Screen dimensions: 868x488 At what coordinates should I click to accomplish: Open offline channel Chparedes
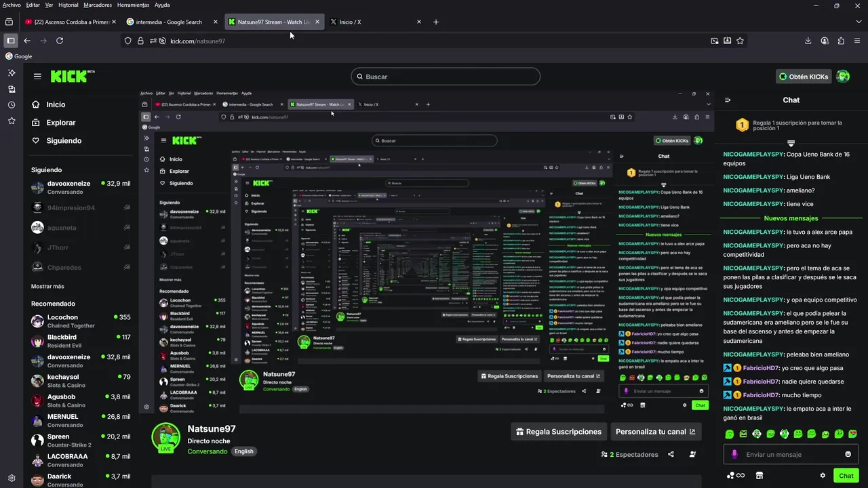(x=80, y=267)
